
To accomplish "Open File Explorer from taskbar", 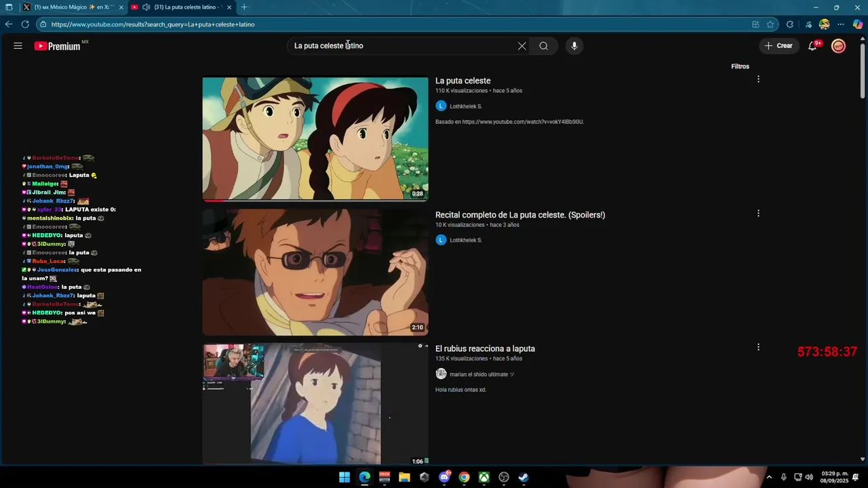I will point(404,477).
